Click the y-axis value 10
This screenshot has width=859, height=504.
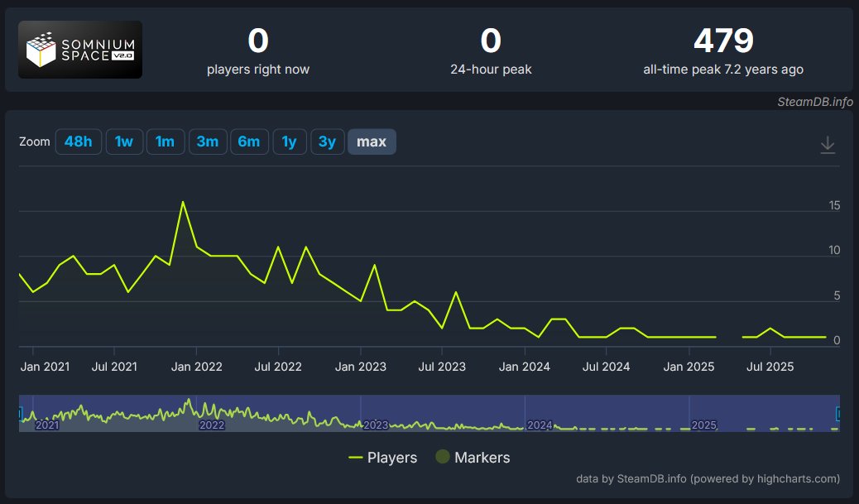coord(834,251)
